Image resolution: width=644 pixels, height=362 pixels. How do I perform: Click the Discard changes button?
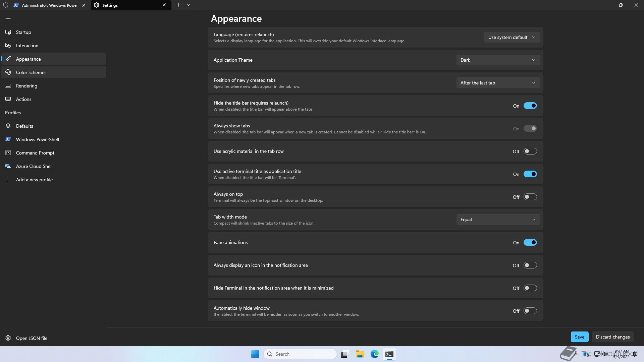point(612,337)
